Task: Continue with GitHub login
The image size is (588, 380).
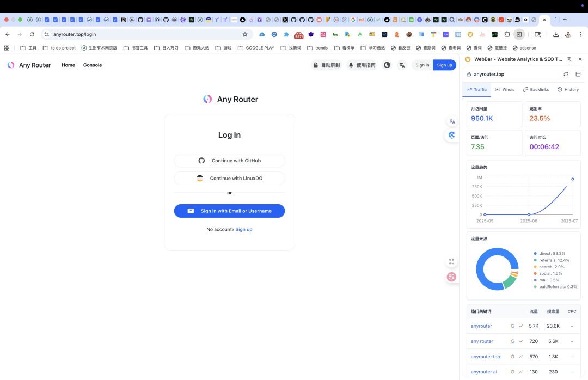Action: coord(230,161)
